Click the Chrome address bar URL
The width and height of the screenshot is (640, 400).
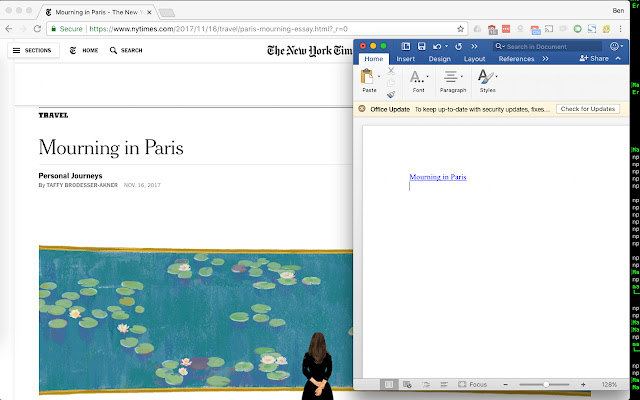[x=218, y=29]
